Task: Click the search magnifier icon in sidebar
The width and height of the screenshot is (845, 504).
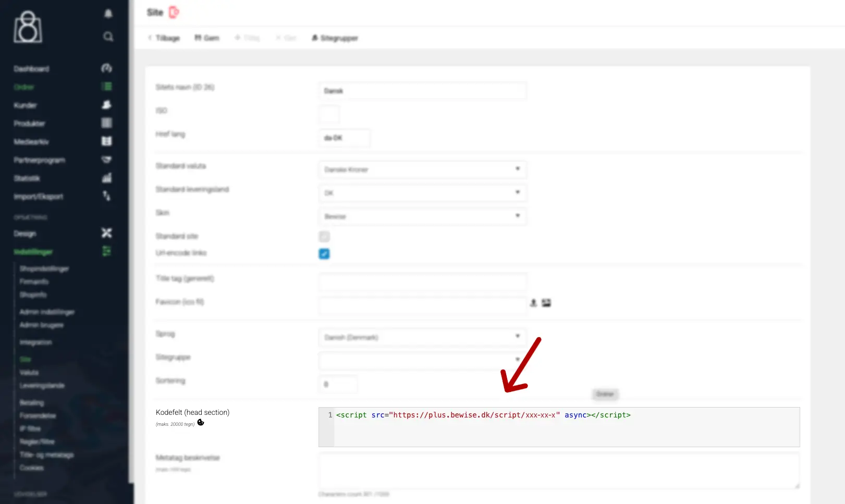Action: [x=108, y=36]
